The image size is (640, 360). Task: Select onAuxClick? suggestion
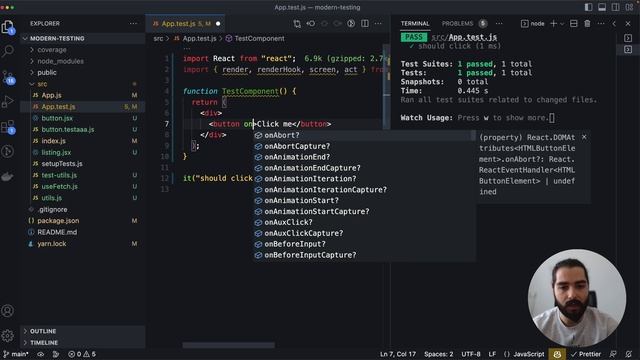[363, 222]
